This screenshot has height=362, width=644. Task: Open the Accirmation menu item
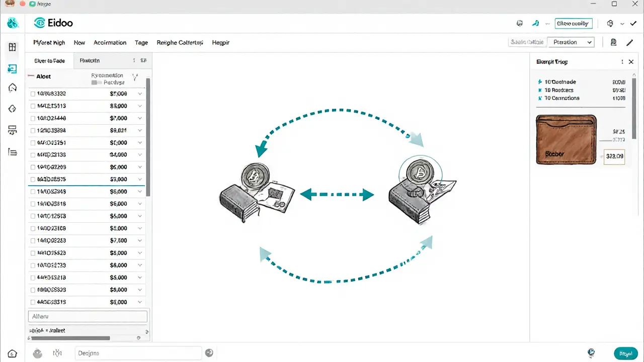coord(110,43)
